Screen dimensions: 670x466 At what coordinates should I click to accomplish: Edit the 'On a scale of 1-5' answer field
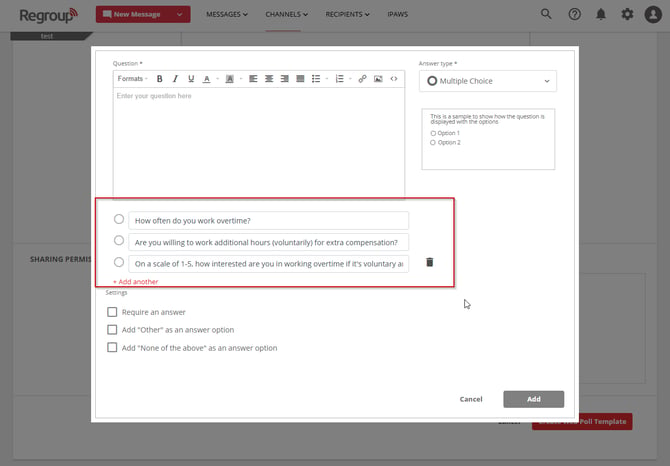(268, 264)
